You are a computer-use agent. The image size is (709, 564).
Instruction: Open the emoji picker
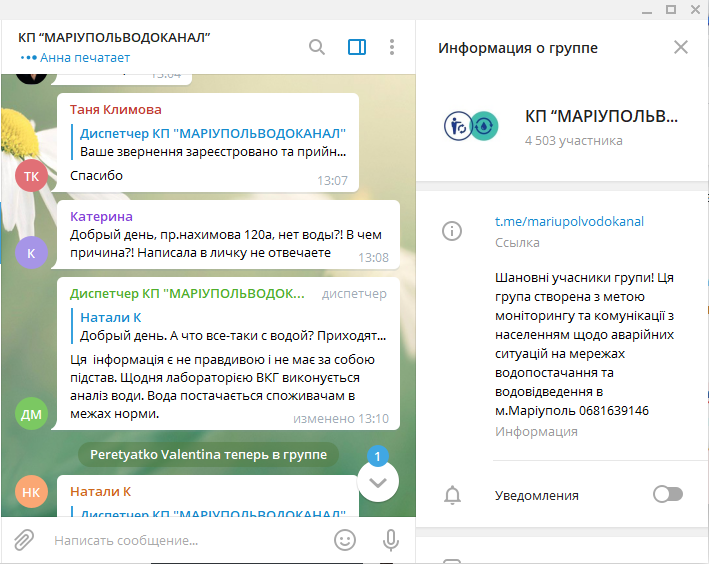click(x=345, y=540)
